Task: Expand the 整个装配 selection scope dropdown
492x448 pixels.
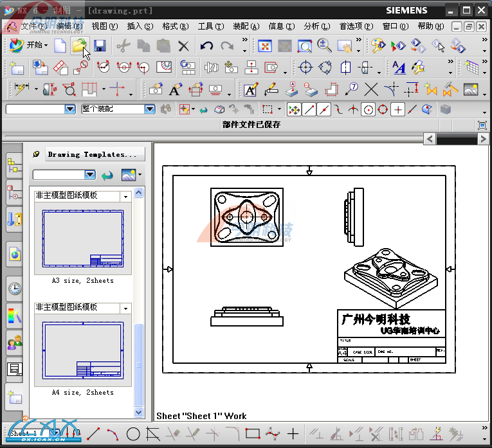Action: 149,109
